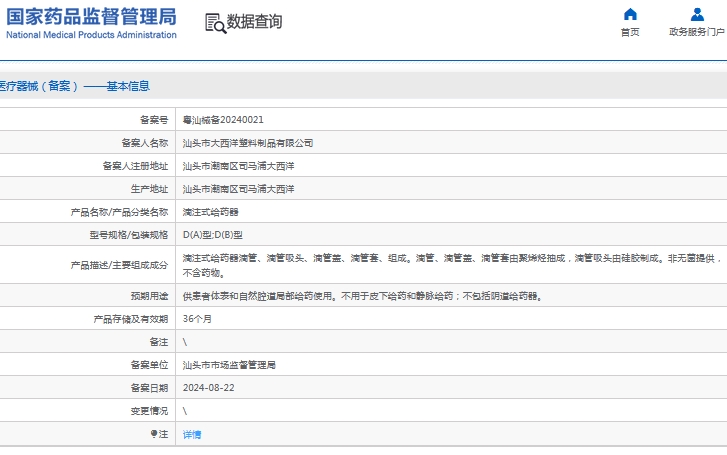Click the home house icon

630,14
